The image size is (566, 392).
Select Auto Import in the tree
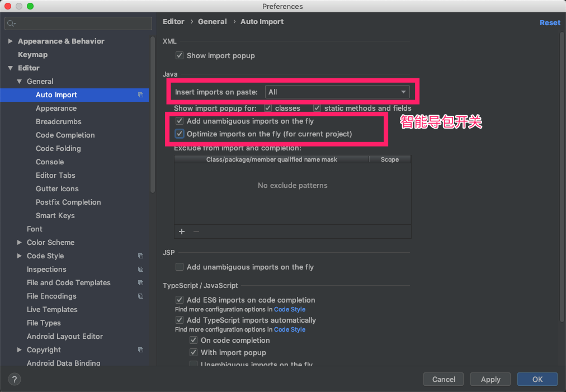point(74,95)
